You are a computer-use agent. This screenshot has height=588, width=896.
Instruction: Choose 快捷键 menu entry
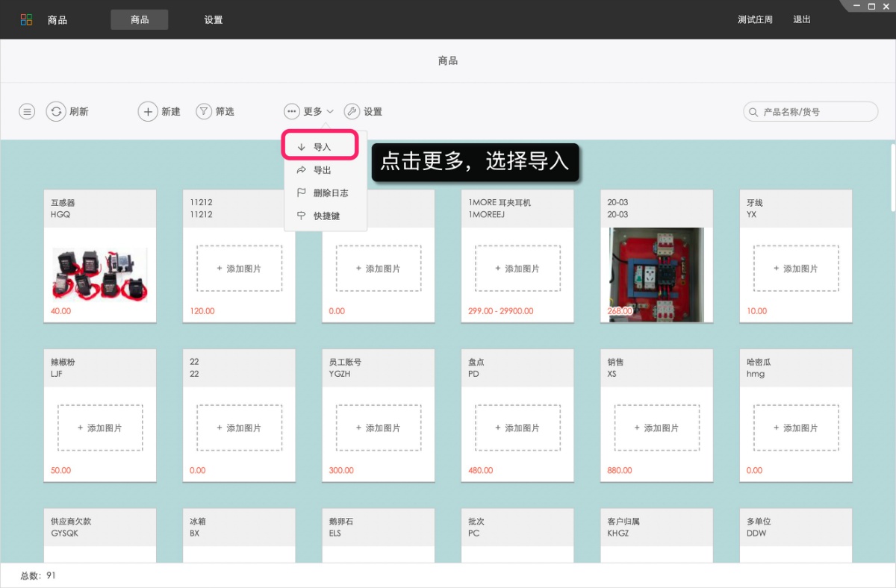(326, 216)
